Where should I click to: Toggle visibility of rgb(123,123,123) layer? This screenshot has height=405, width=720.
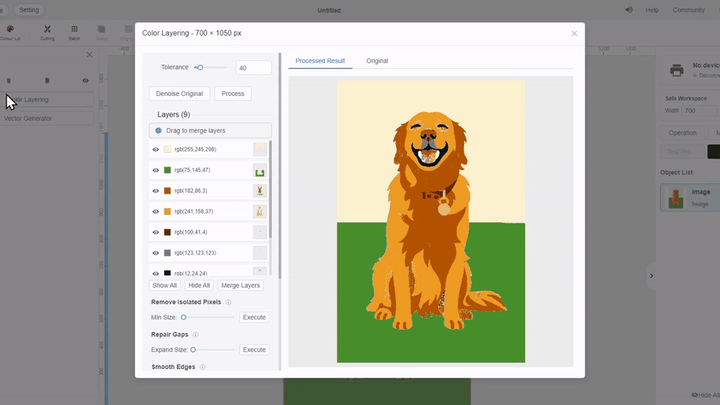click(x=156, y=253)
